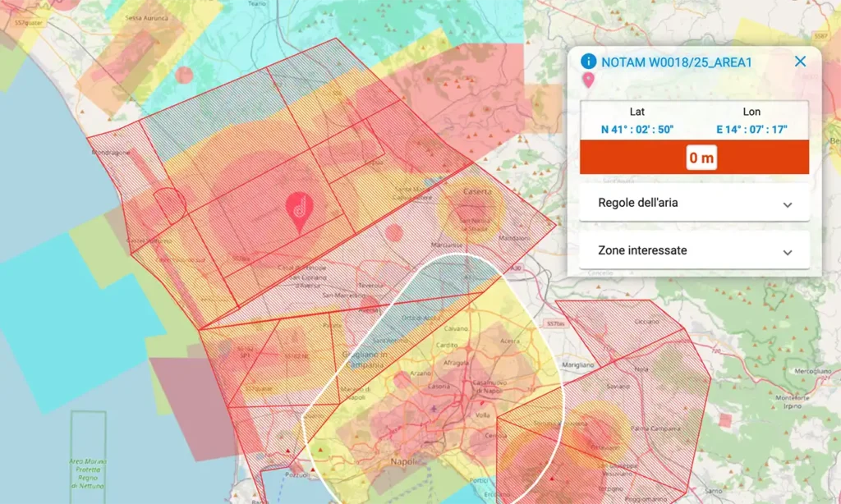The height and width of the screenshot is (504, 841).
Task: Click the Pozzuoli map label
Action: pos(296,474)
